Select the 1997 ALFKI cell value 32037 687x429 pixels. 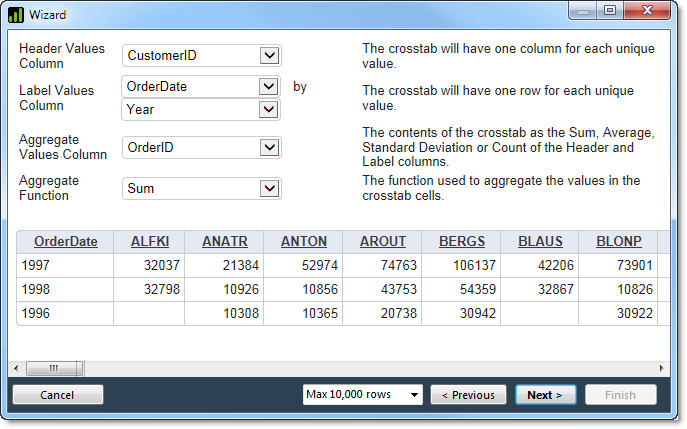click(162, 266)
